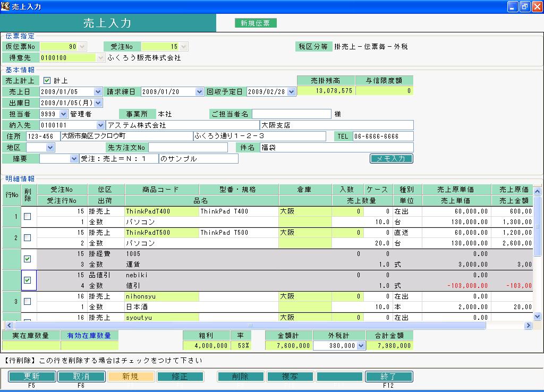Screen dimensions: 544x392
Task: Toggle the 計上 checkbox
Action: [47, 81]
